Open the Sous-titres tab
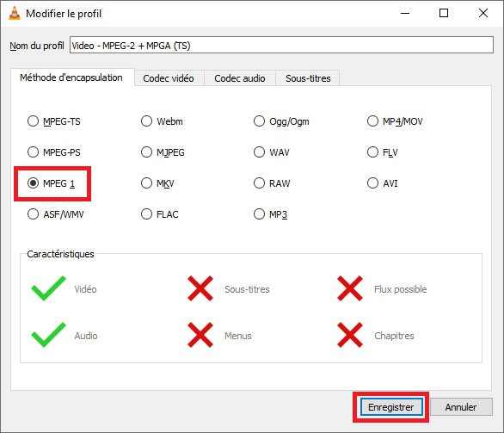The width and height of the screenshot is (504, 433). click(x=308, y=78)
